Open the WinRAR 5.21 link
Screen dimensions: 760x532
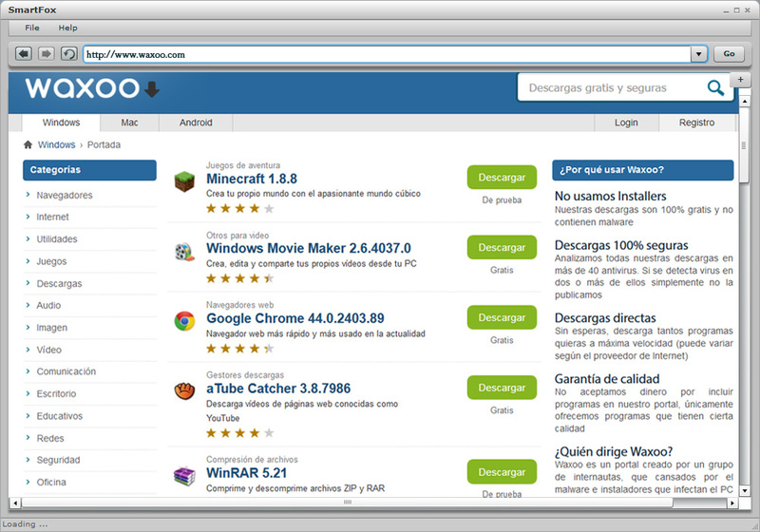(246, 473)
